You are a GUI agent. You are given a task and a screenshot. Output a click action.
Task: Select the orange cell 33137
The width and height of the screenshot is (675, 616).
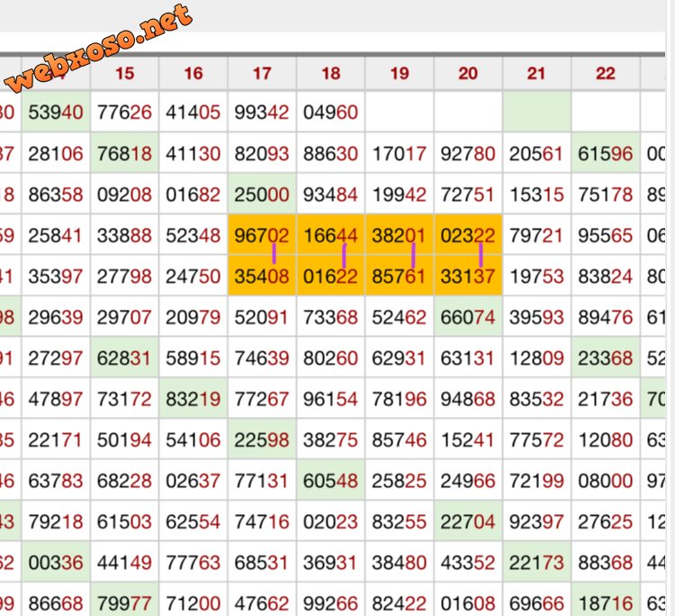[x=468, y=276]
